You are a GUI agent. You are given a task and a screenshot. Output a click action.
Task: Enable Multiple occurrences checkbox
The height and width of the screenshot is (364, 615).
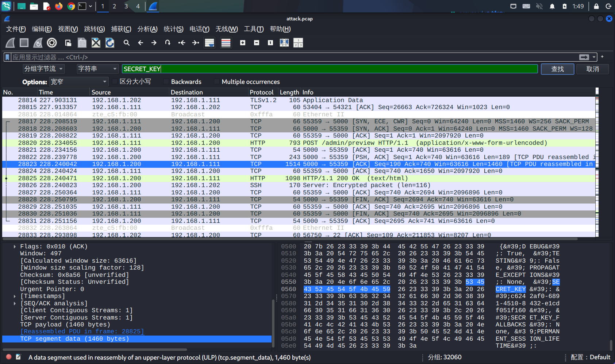tap(217, 82)
